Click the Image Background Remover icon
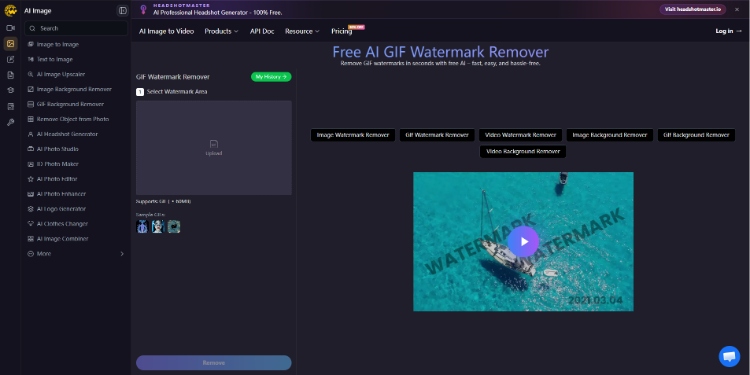 (x=31, y=89)
